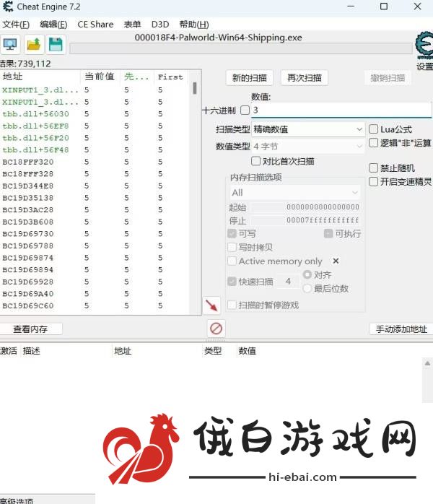Image resolution: width=433 pixels, height=504 pixels.
Task: Click the 起始 address field
Action: 305,207
